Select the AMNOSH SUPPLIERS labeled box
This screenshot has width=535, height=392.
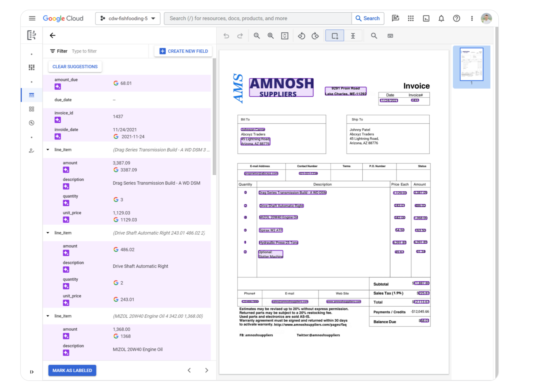coord(281,88)
